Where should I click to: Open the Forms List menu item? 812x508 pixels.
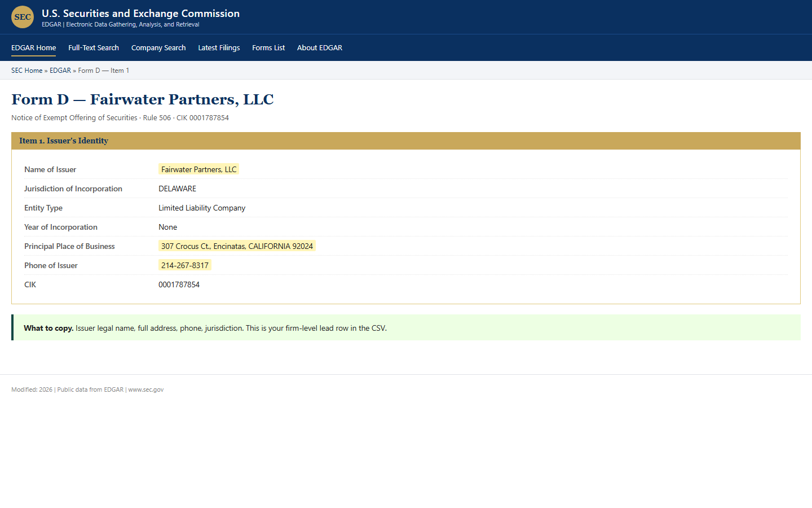click(x=268, y=48)
